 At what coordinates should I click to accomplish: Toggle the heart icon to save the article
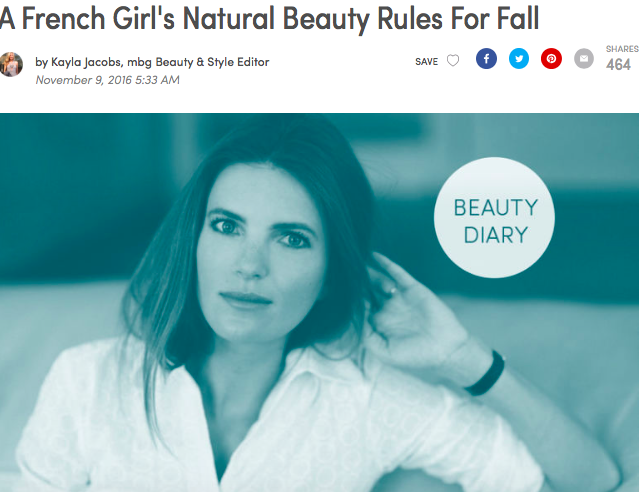pyautogui.click(x=453, y=60)
